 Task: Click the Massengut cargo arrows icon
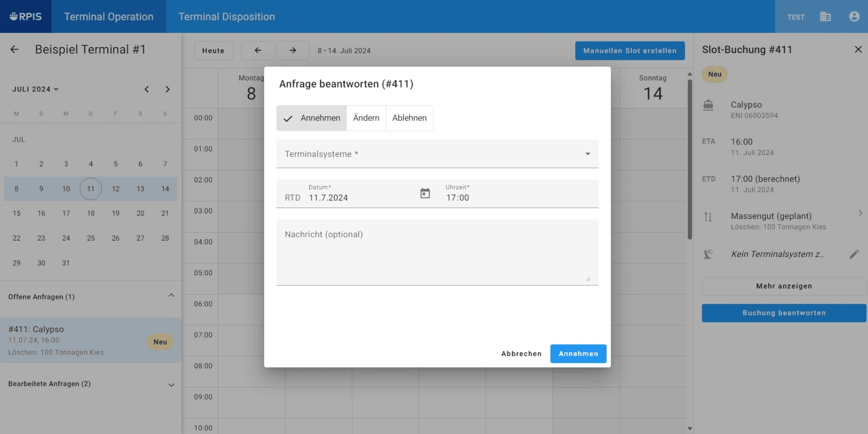coord(708,217)
